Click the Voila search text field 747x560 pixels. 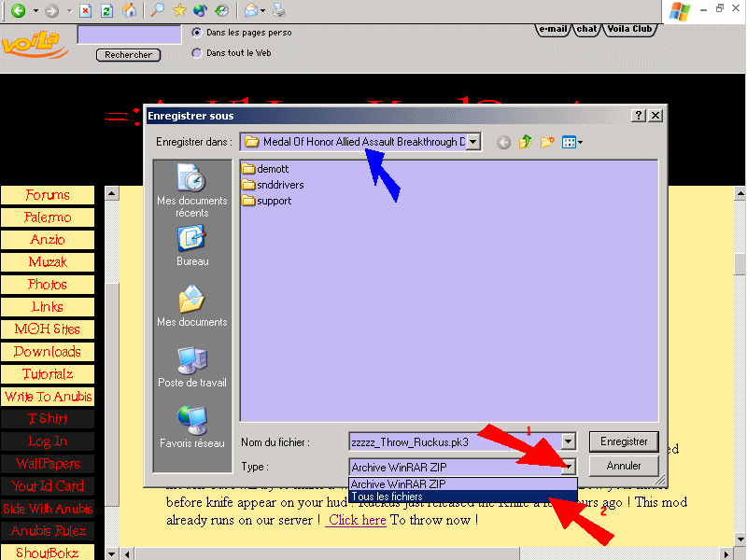click(129, 35)
